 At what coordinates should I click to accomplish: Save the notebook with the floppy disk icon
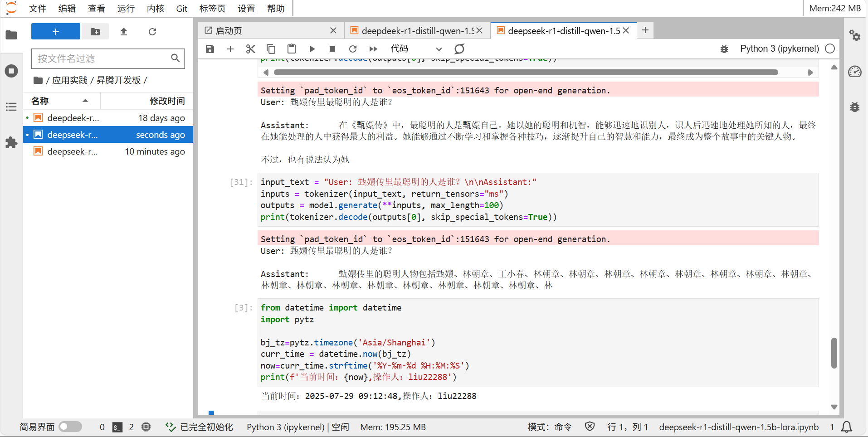point(210,49)
